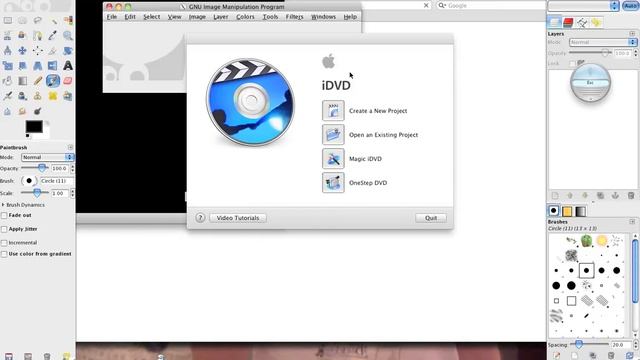The height and width of the screenshot is (360, 640).
Task: Open the Select menu in GIMP
Action: pos(151,17)
